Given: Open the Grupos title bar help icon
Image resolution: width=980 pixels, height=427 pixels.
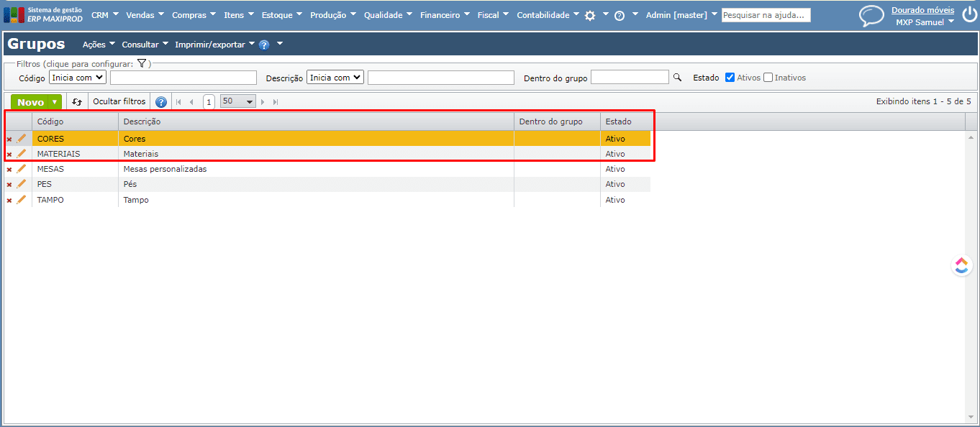Looking at the screenshot, I should [264, 45].
